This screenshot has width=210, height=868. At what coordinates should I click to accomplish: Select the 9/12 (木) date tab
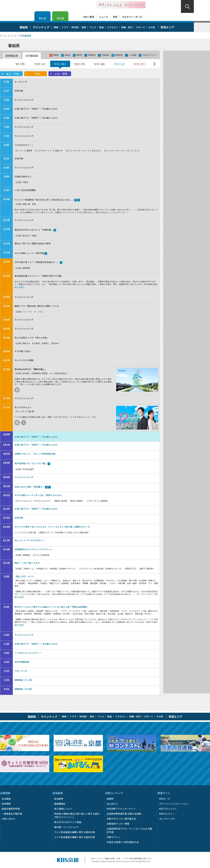pos(80,64)
